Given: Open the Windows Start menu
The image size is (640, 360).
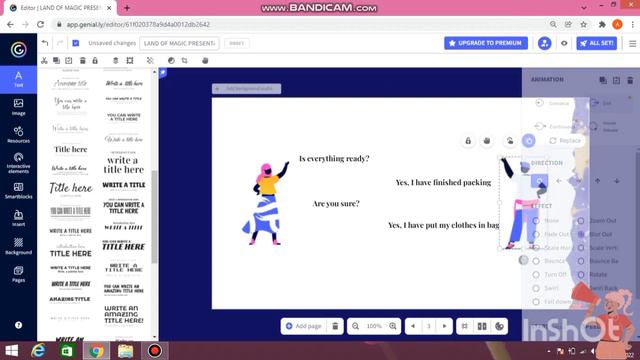Looking at the screenshot, I should point(11,351).
